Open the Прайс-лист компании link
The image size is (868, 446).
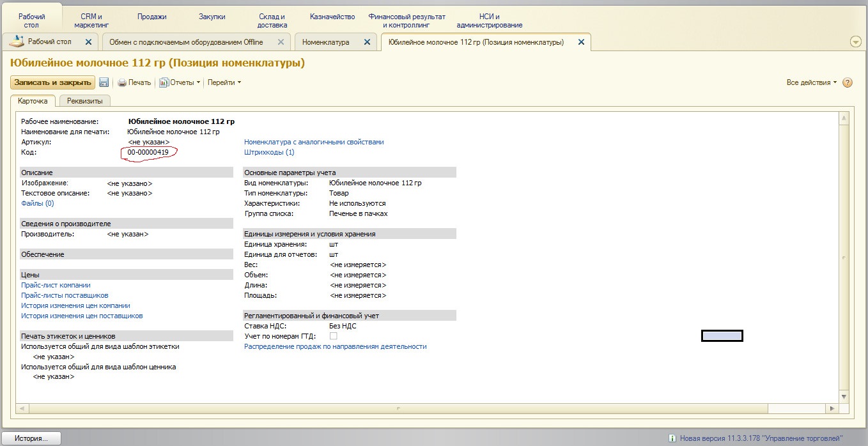tap(56, 285)
